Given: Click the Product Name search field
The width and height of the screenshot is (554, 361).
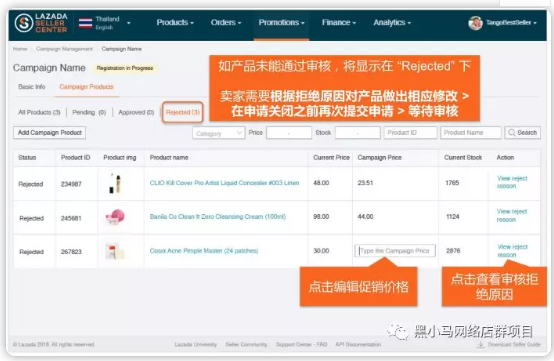Looking at the screenshot, I should 471,133.
